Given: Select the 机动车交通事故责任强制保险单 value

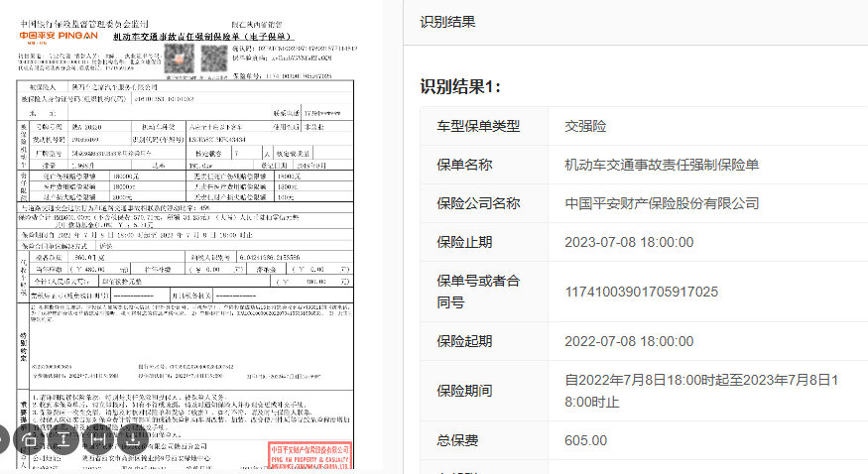Looking at the screenshot, I should [x=662, y=165].
